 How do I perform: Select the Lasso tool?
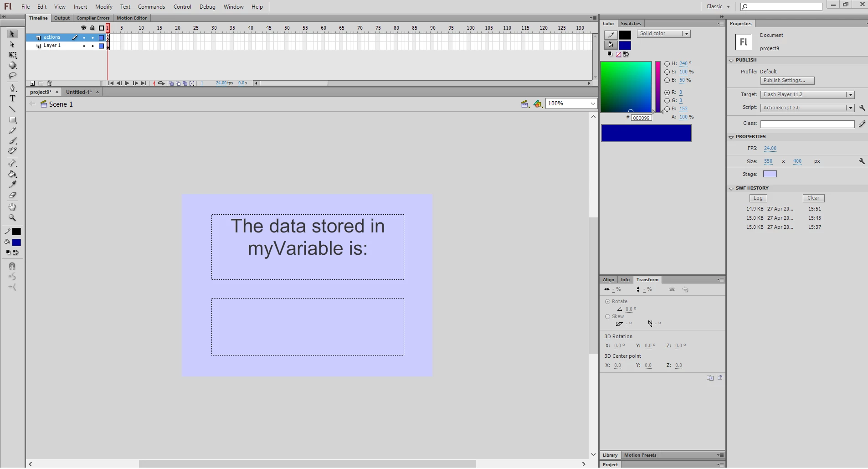coord(12,76)
